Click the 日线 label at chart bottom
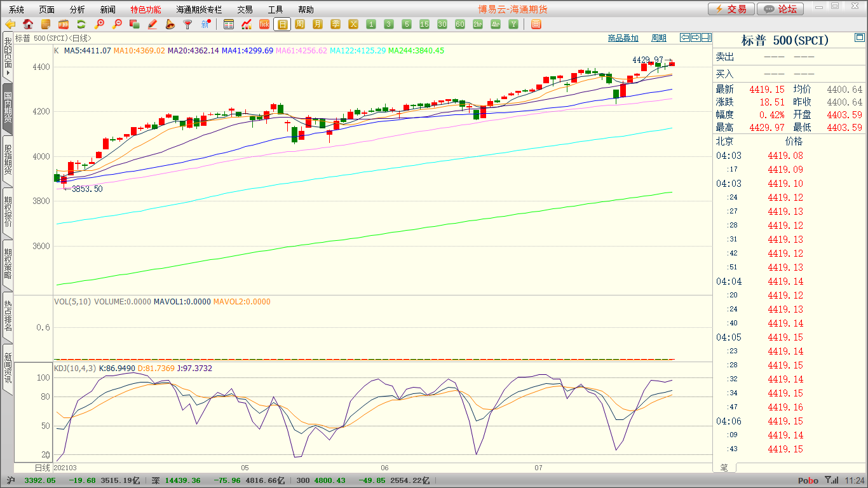 pos(42,467)
